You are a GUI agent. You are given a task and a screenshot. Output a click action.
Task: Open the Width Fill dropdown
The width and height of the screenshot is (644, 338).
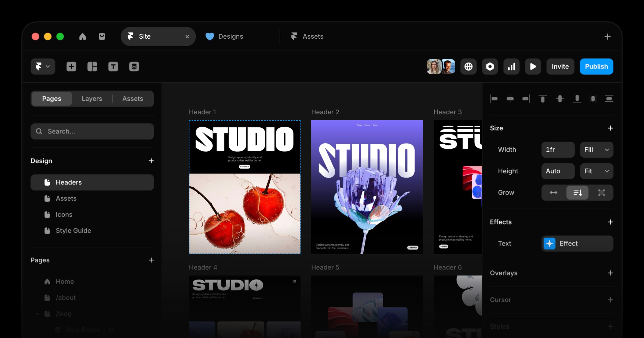tap(597, 150)
